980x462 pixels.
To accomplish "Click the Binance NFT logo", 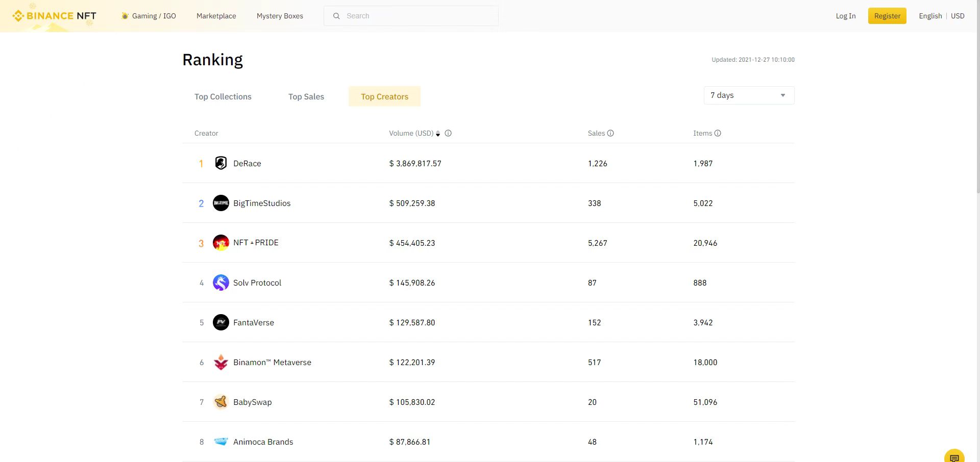I will pos(54,16).
